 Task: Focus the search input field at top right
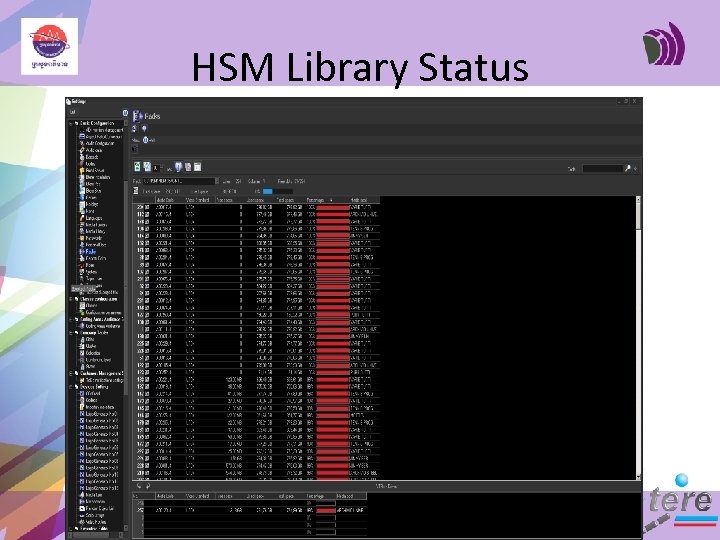pos(602,169)
